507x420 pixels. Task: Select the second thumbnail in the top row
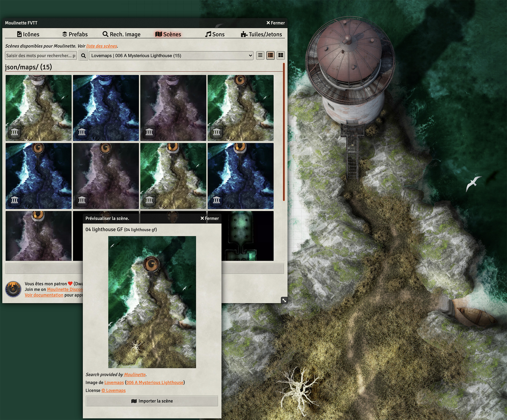106,108
